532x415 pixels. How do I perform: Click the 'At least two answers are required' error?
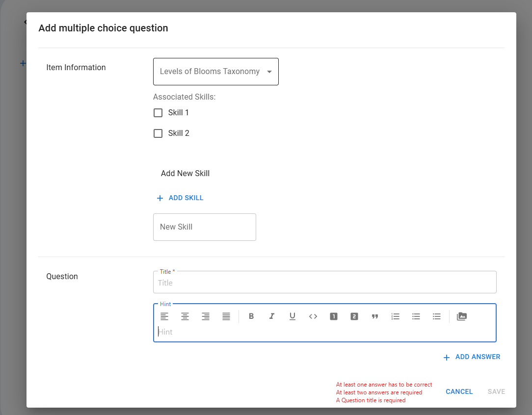tap(379, 392)
